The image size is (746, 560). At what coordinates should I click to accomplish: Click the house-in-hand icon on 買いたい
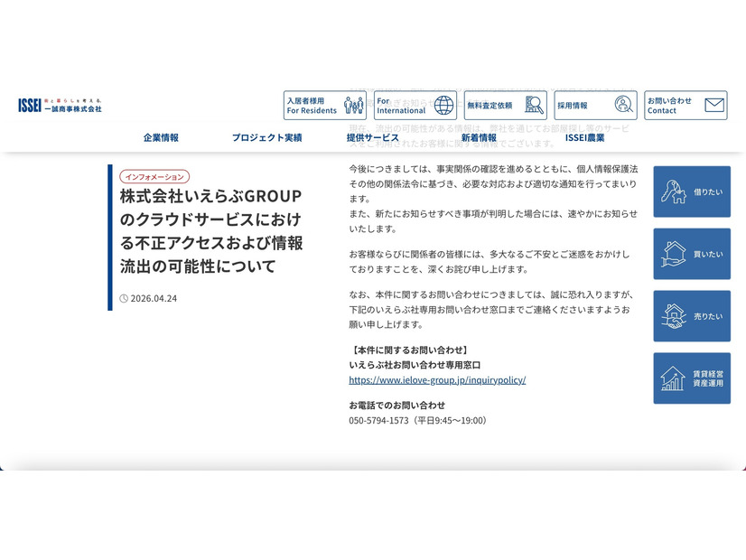coord(674,254)
